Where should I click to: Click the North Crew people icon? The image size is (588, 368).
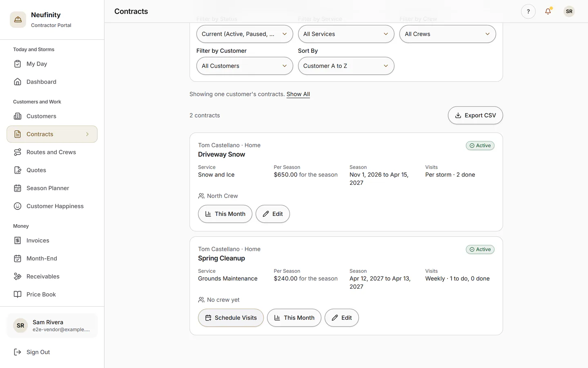(x=201, y=196)
